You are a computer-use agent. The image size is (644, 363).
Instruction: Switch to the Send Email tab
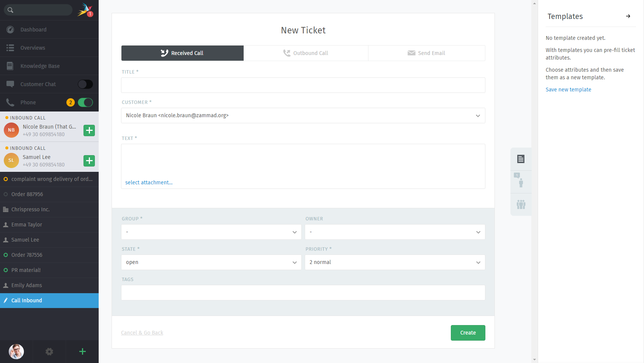426,53
